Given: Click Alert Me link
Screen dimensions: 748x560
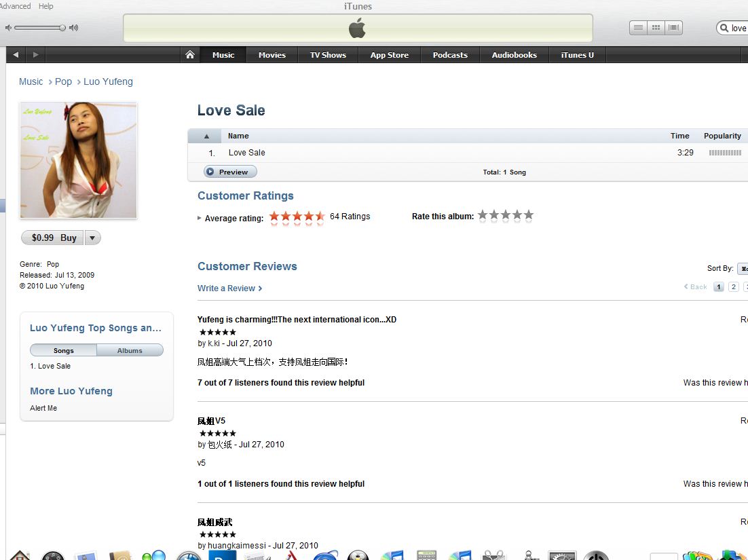Looking at the screenshot, I should (43, 408).
